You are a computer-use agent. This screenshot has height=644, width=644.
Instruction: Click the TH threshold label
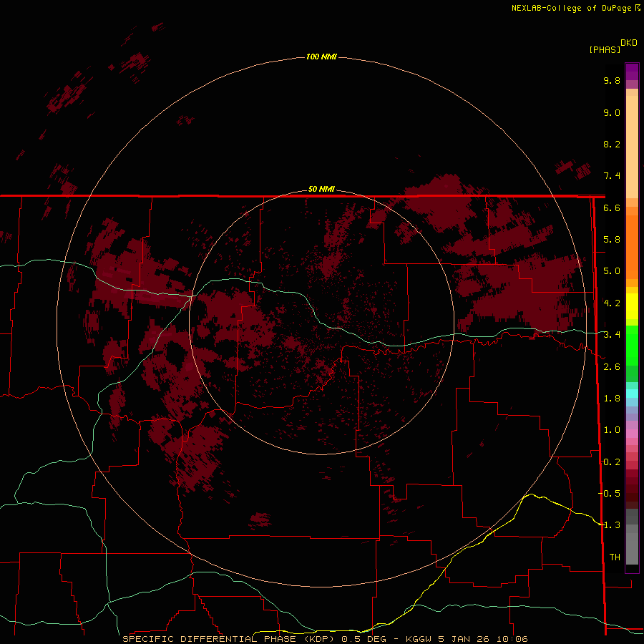pos(615,557)
